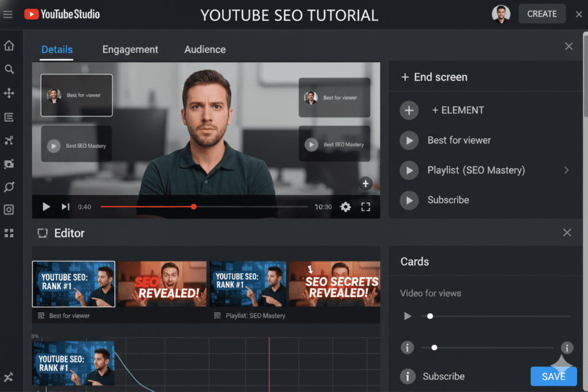Add a new element with + ELEMENT
Image resolution: width=588 pixels, height=392 pixels.
click(454, 110)
